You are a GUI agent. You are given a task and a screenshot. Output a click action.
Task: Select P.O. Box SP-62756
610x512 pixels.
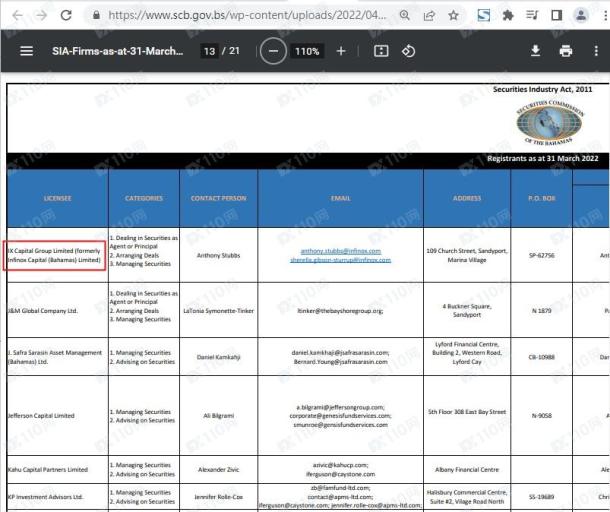(x=542, y=255)
